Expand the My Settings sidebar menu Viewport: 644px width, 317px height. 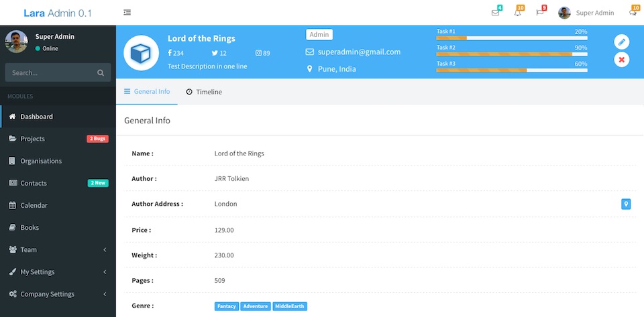pos(58,272)
